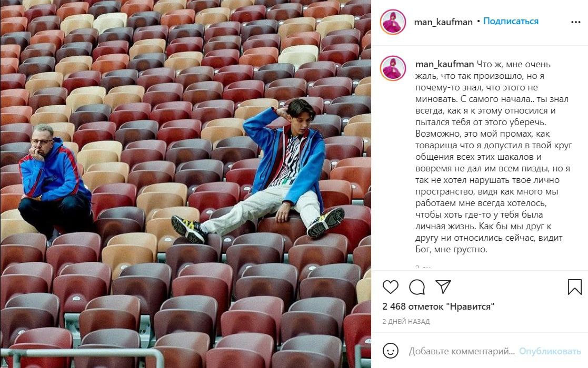Click the stadium seats post photo
The height and width of the screenshot is (368, 588).
(x=186, y=184)
